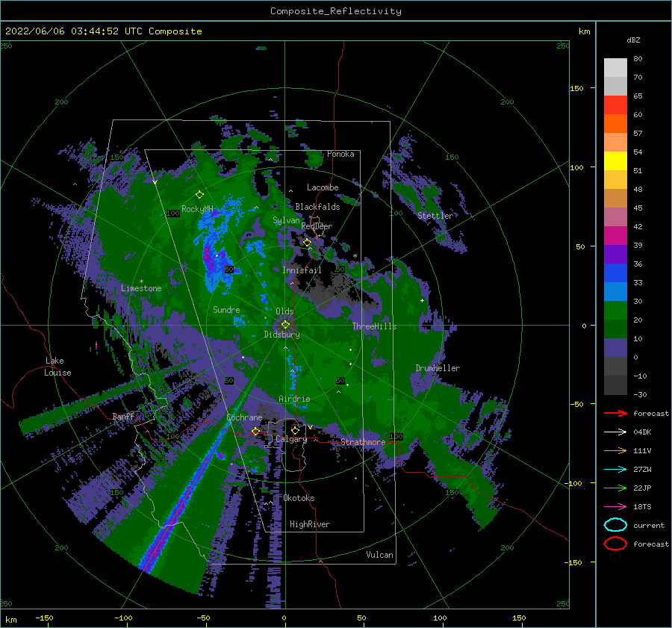The height and width of the screenshot is (628, 672).
Task: Click the Olds city label
Action: [284, 311]
